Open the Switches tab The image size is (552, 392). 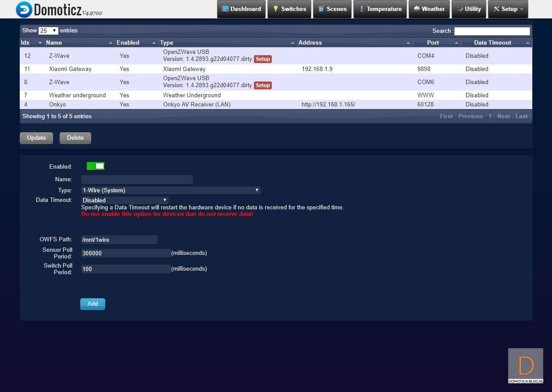click(x=289, y=9)
